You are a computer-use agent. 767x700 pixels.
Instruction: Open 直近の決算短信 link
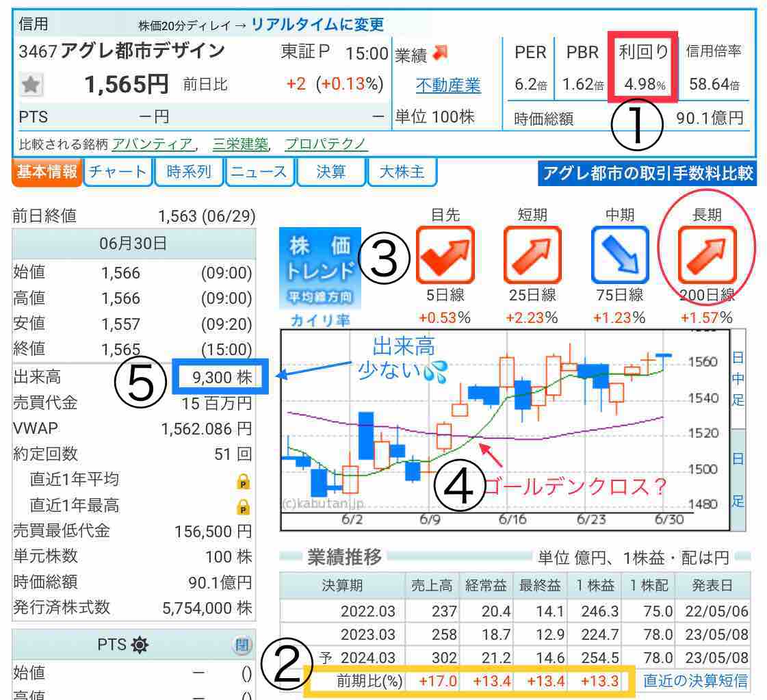(x=695, y=681)
